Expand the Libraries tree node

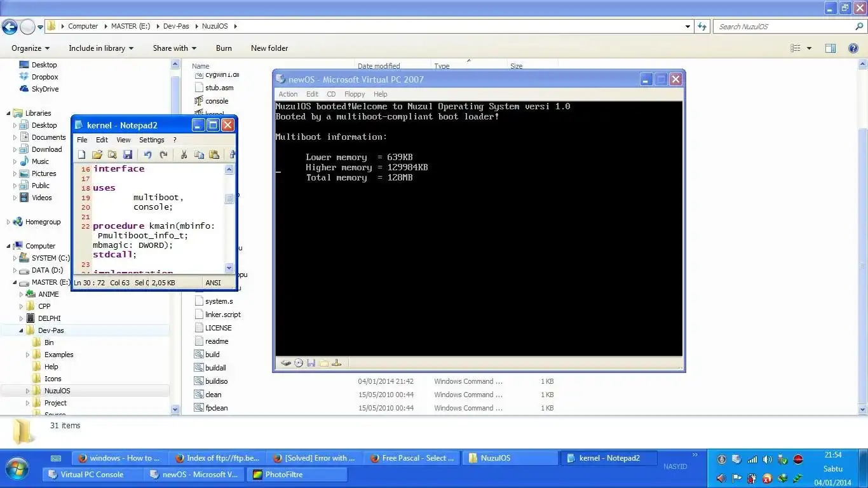(9, 113)
